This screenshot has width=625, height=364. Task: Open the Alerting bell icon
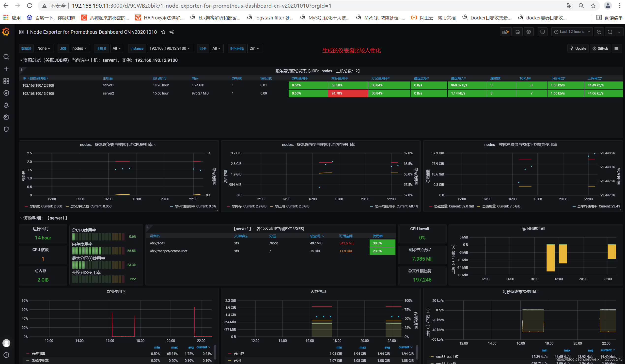[x=6, y=105]
